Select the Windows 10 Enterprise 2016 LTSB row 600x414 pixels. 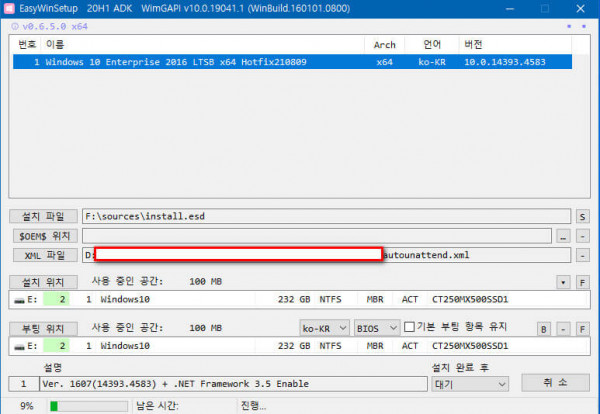tap(292, 62)
